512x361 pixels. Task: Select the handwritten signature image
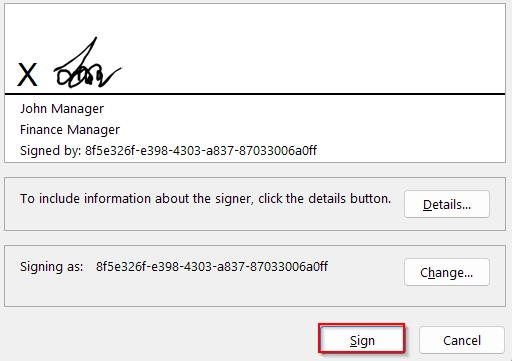coord(87,63)
